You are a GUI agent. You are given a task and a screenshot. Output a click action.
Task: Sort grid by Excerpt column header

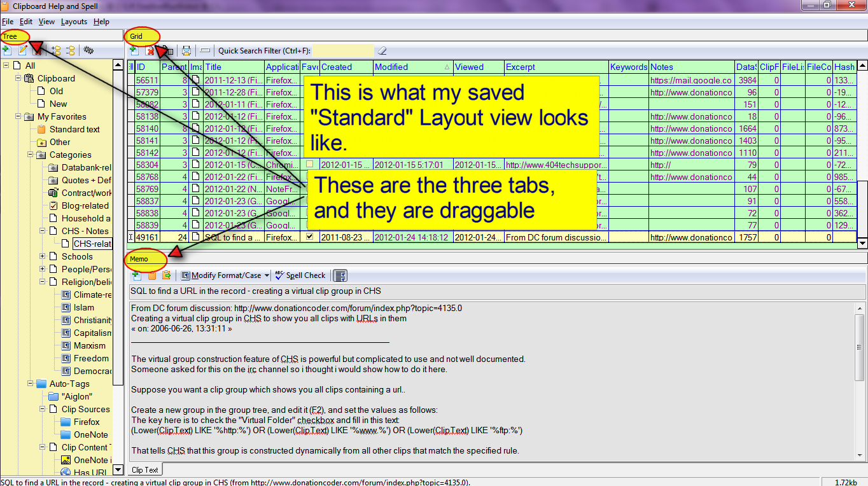coord(557,67)
